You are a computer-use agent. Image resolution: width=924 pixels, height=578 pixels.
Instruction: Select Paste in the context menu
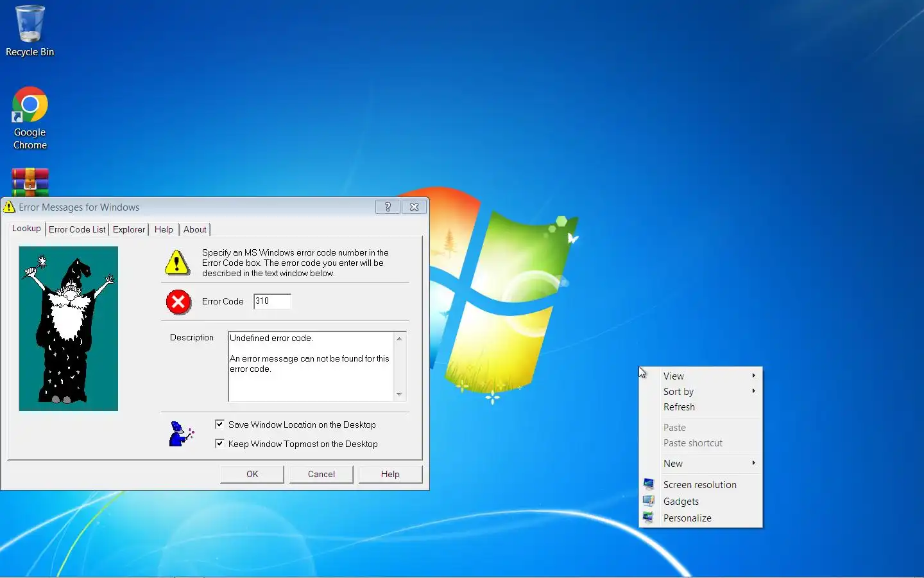point(701,428)
